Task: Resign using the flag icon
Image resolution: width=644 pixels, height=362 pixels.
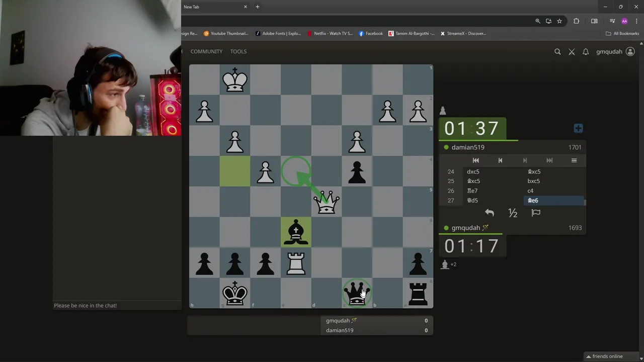Action: 536,213
